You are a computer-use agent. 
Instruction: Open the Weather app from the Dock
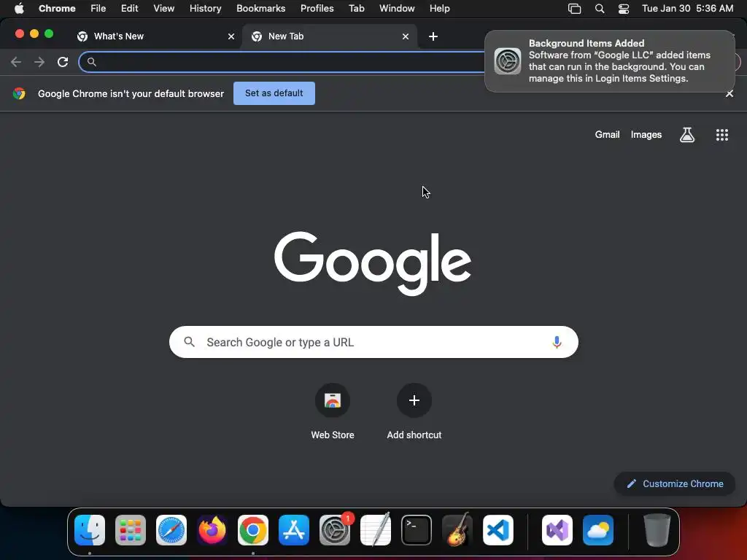point(598,530)
